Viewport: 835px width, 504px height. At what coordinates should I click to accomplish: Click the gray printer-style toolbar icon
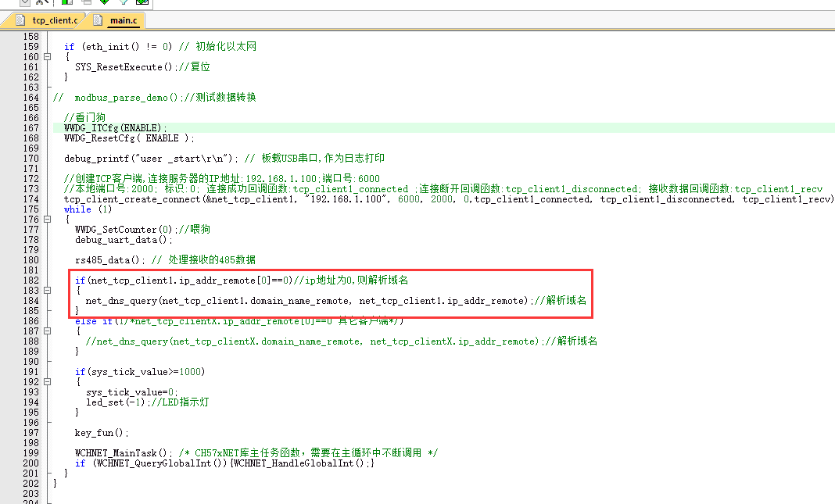point(85,3)
